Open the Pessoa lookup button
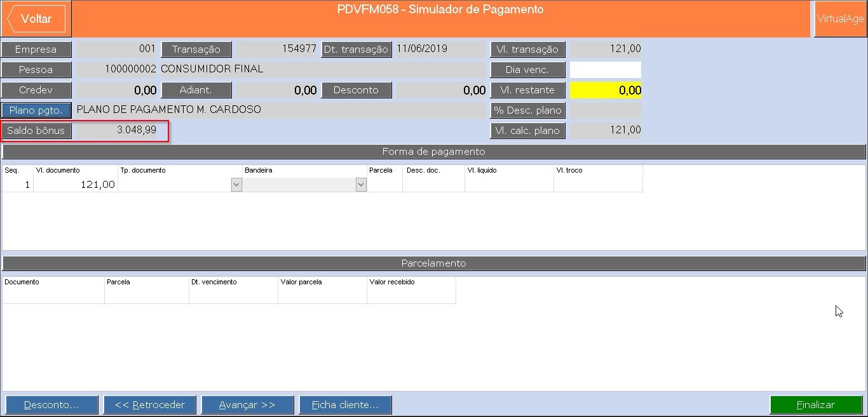Image resolution: width=868 pixels, height=417 pixels. pos(36,70)
